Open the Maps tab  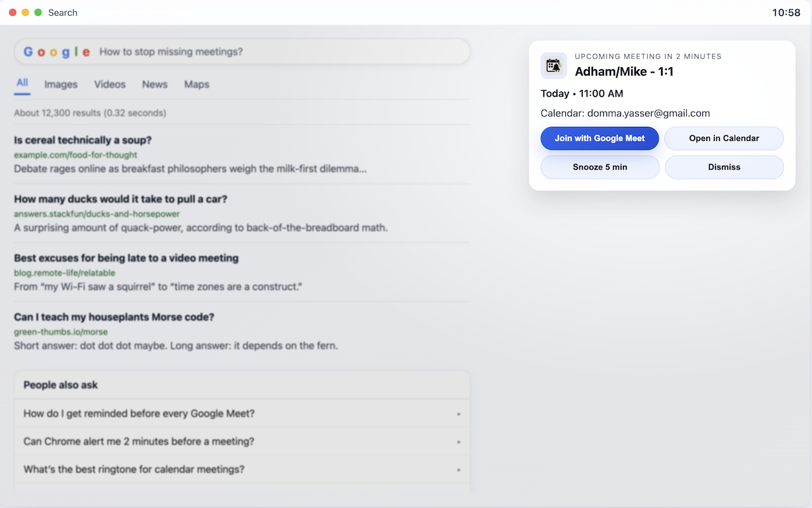point(197,84)
